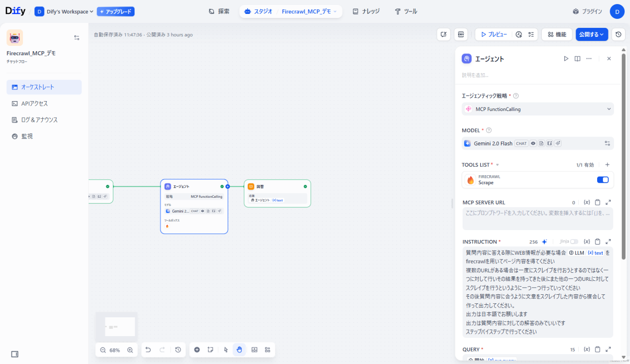Open the ENV environment variables button

coord(460,35)
